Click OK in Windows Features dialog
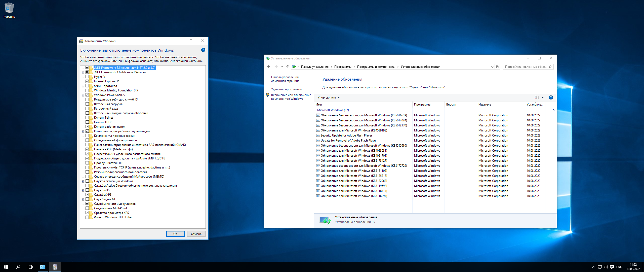Image resolution: width=644 pixels, height=272 pixels. tap(175, 234)
